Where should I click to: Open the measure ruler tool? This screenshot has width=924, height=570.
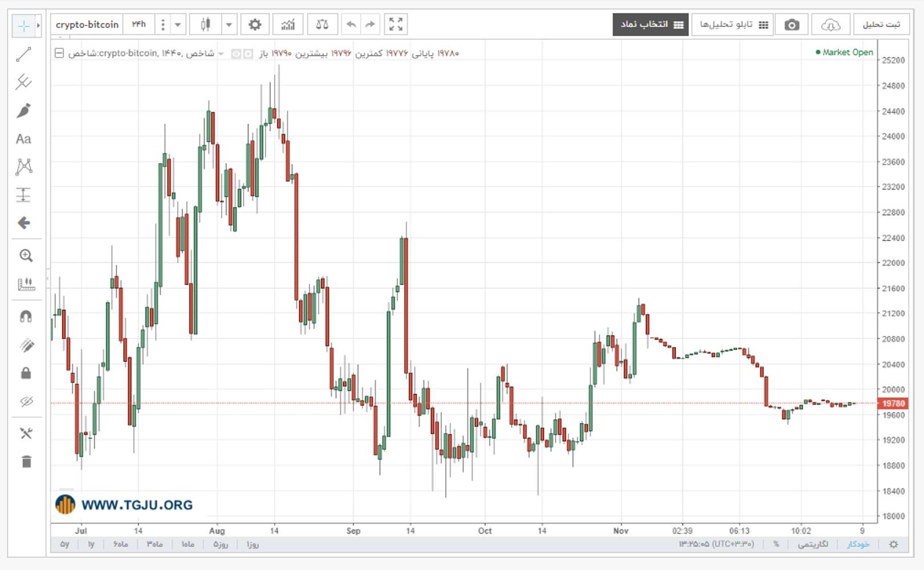26,284
